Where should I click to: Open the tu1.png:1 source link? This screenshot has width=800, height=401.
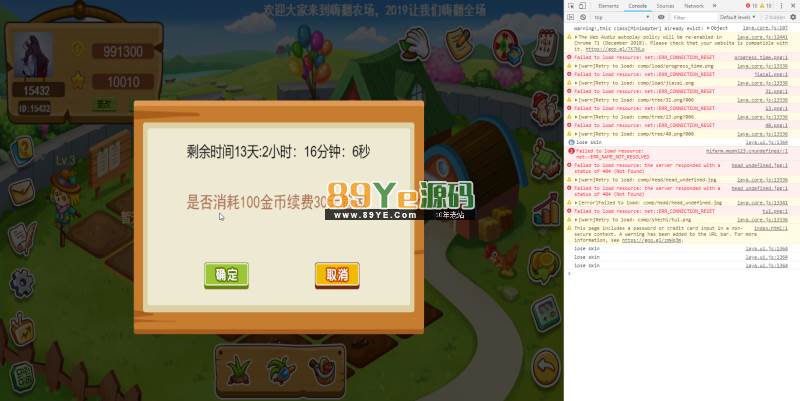(775, 211)
